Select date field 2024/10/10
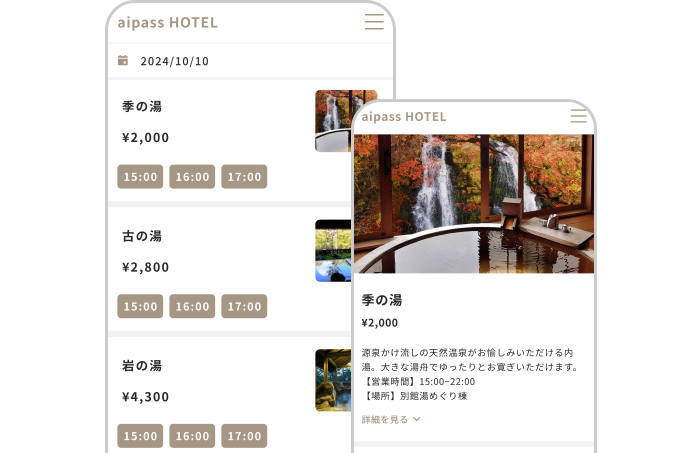The image size is (690, 453). pos(250,61)
